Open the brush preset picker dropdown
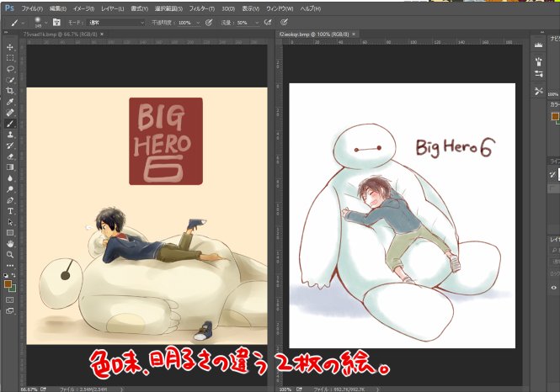The width and height of the screenshot is (560, 392). coord(45,23)
